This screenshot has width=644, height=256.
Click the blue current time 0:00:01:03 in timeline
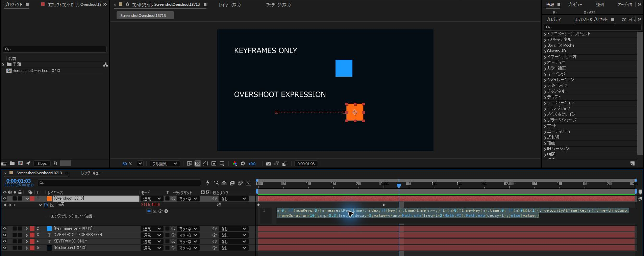pyautogui.click(x=19, y=181)
